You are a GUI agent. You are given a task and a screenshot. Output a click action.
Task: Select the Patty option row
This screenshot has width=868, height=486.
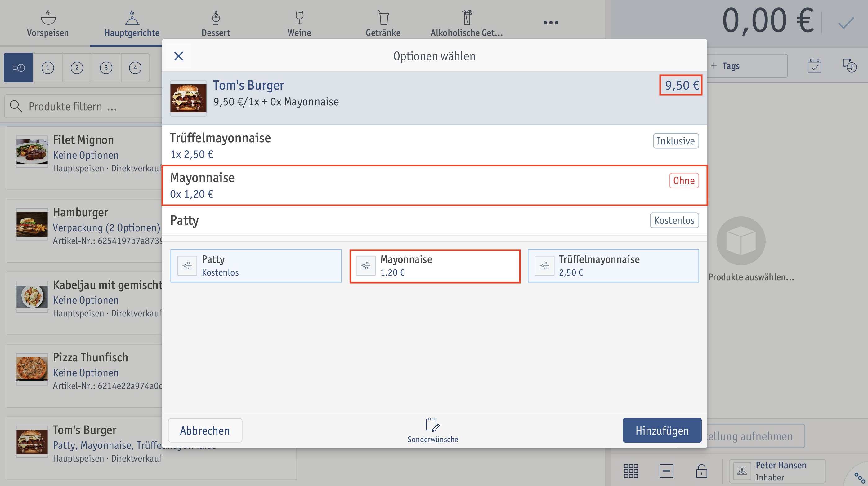[x=434, y=220]
